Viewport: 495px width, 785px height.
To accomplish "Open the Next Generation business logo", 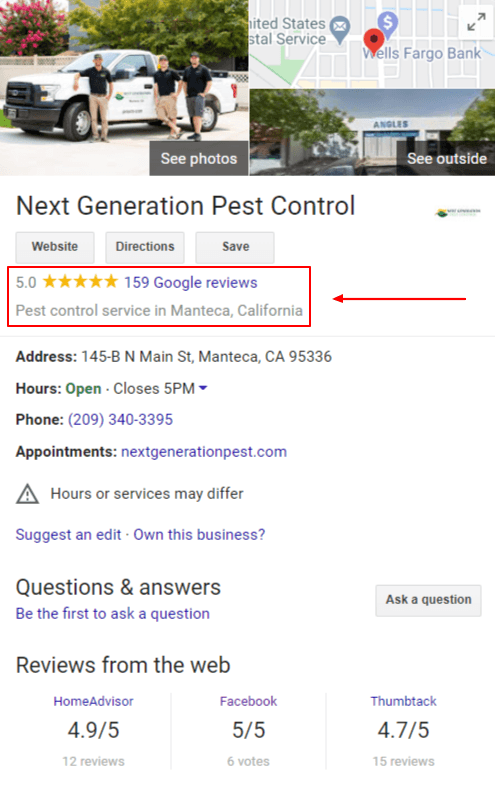I will (x=457, y=212).
